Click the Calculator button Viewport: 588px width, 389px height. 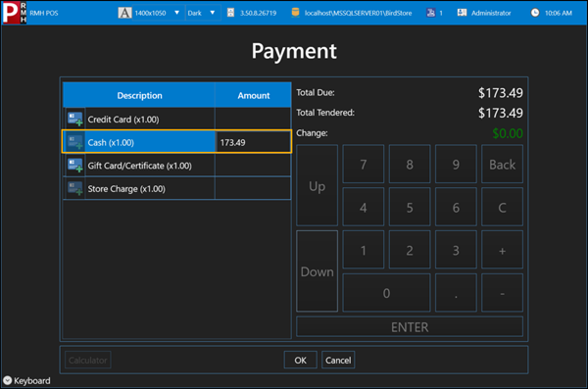[x=88, y=361]
